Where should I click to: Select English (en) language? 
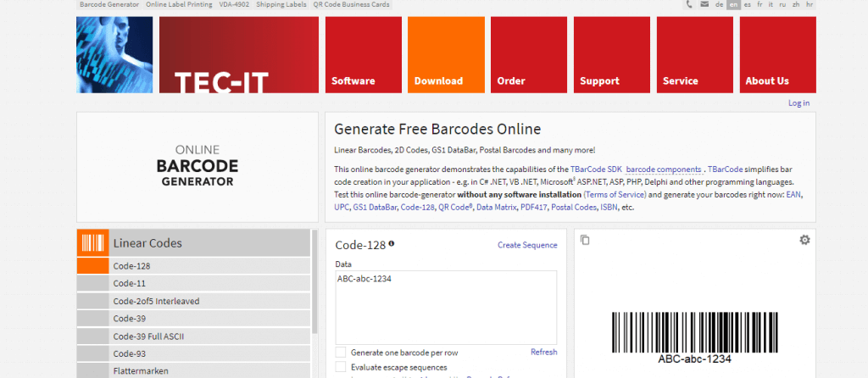pos(733,4)
